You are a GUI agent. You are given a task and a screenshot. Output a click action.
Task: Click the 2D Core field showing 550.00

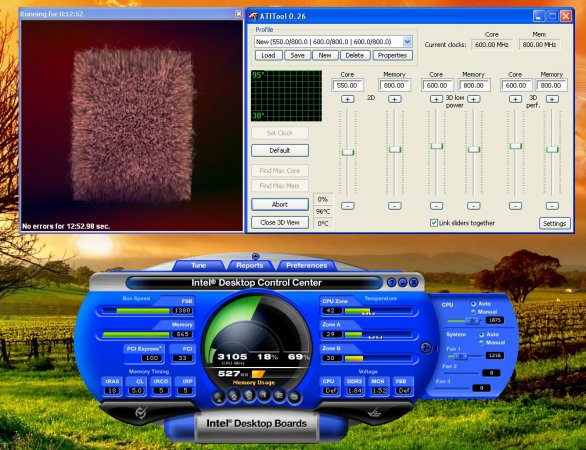(347, 86)
